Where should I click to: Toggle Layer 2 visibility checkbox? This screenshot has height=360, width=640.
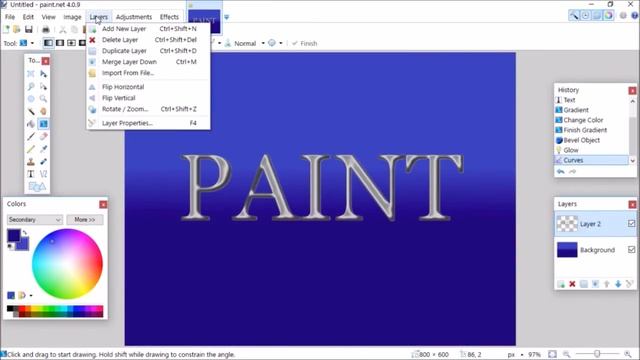tap(631, 224)
